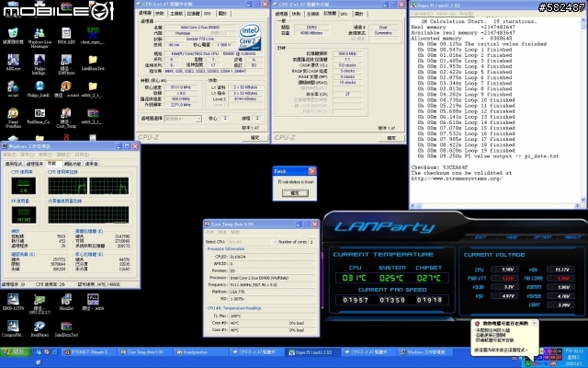Select the SPD tab in right CPU-Z window
The width and height of the screenshot is (588, 368).
click(344, 14)
